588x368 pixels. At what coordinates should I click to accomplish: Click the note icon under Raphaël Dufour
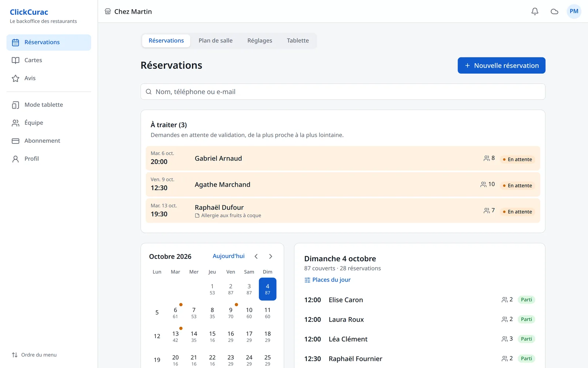pos(197,216)
